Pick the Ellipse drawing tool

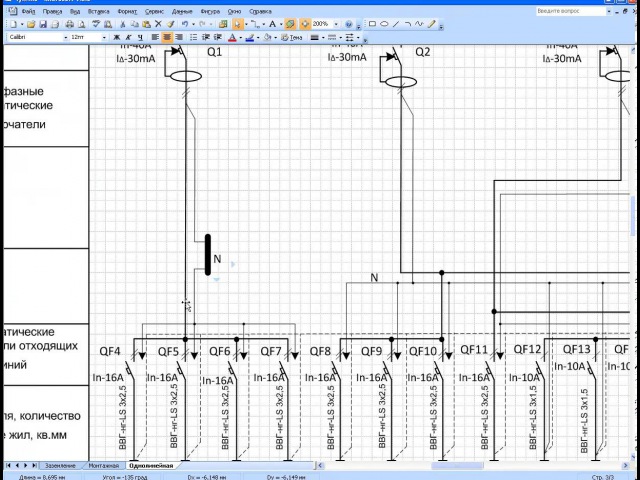[384, 24]
